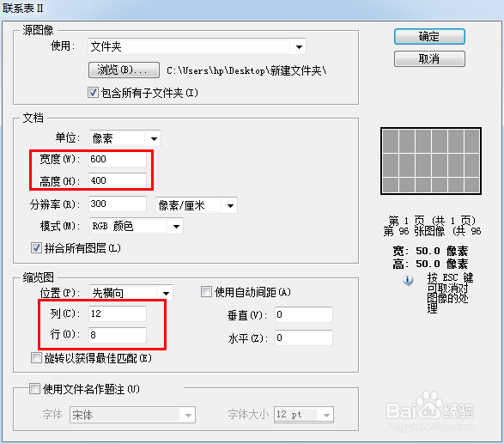This screenshot has height=444, width=504.
Task: Open the 使用 source dropdown showing 文件夹
Action: point(197,46)
